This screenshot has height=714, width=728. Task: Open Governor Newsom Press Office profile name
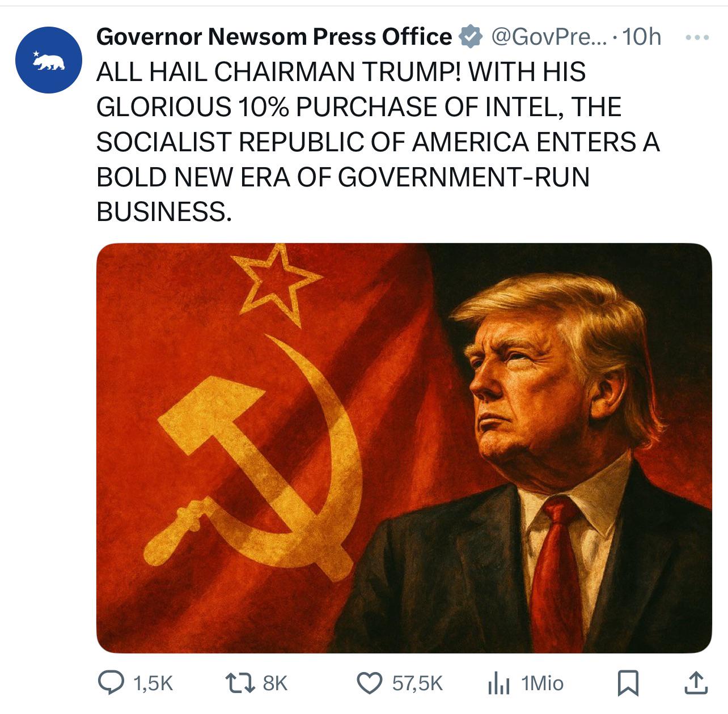tap(274, 37)
